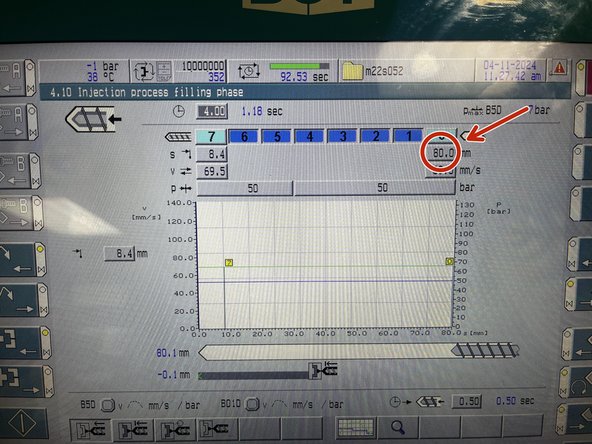Viewport: 592px width, 444px height.
Task: Tap the curved-arrow right movement key
Action: point(23,300)
